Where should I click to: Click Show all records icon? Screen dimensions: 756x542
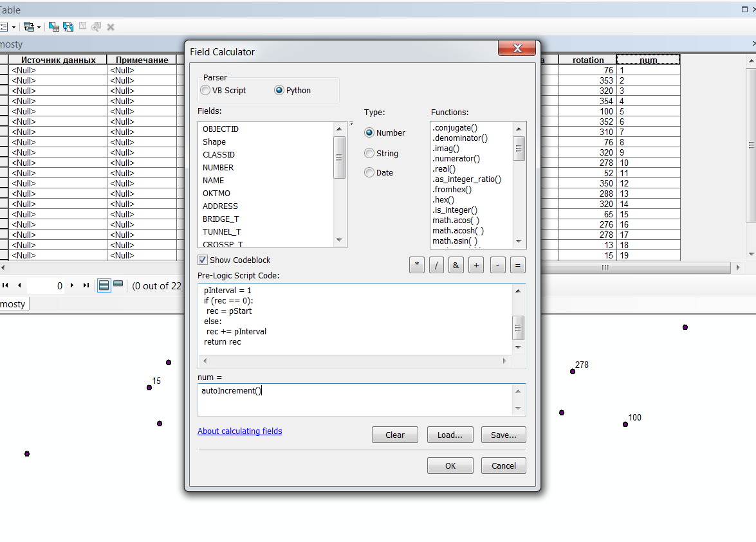tap(104, 285)
